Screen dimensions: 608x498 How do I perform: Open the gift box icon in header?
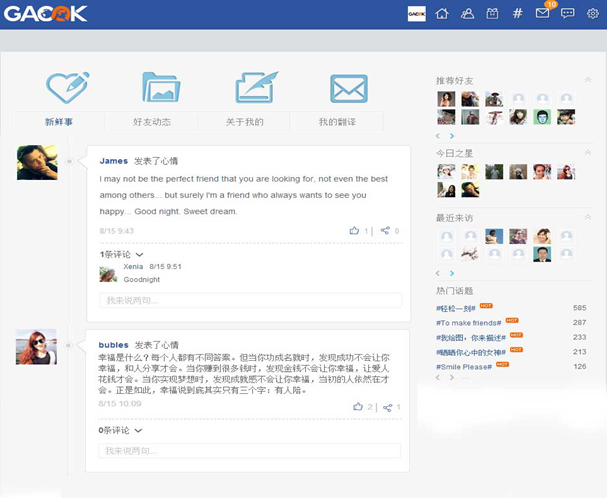click(x=492, y=14)
